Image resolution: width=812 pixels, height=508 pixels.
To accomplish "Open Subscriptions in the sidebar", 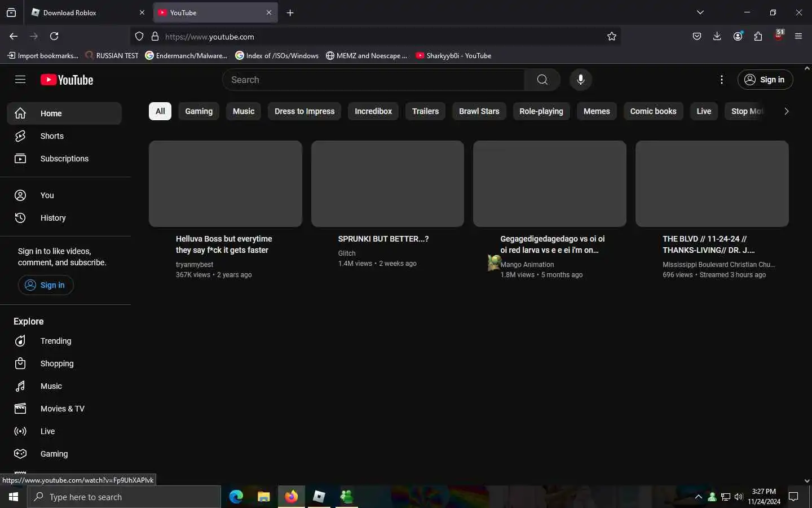I will click(x=64, y=159).
